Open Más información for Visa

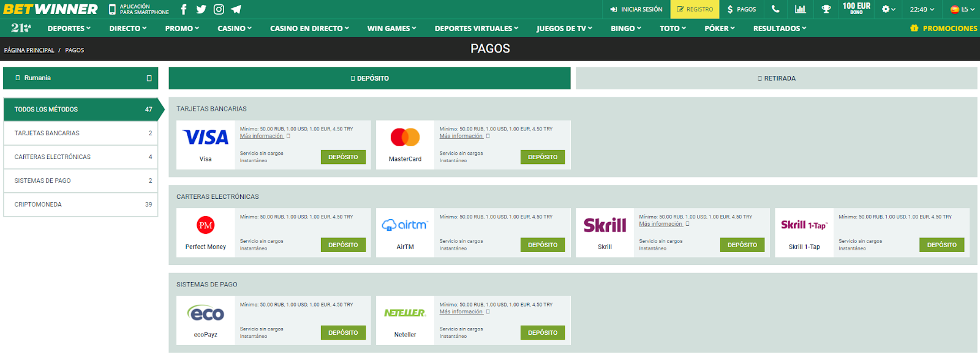click(262, 136)
